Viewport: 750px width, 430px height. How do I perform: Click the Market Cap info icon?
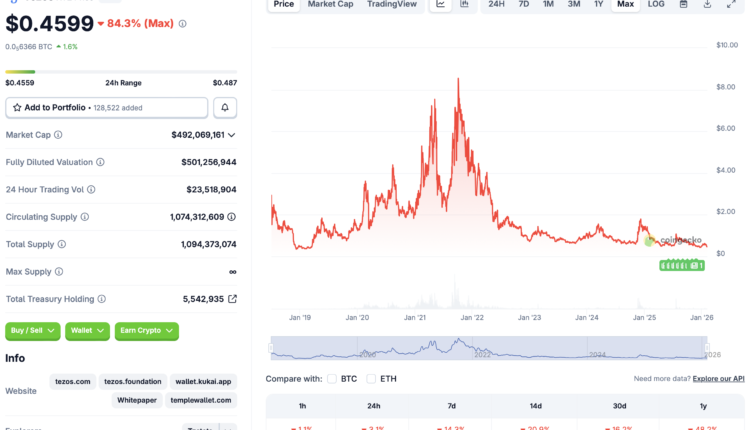[58, 135]
